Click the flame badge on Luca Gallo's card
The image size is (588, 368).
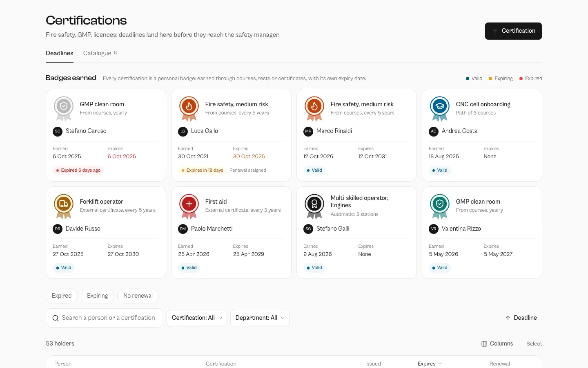click(189, 108)
